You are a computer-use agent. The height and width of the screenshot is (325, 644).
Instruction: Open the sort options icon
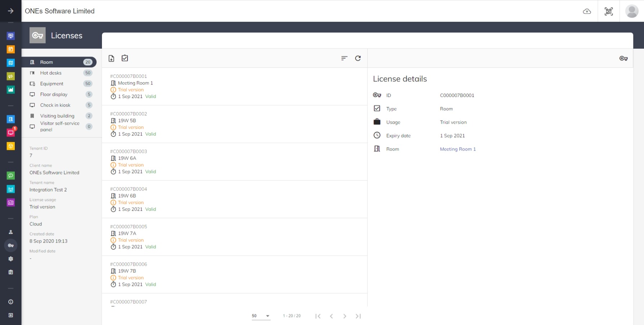(x=344, y=58)
